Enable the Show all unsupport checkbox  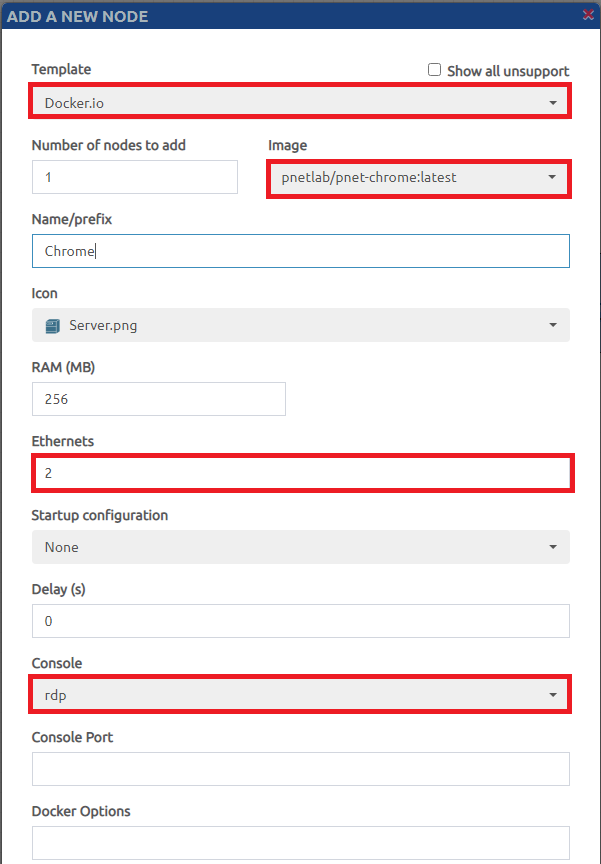coord(434,70)
